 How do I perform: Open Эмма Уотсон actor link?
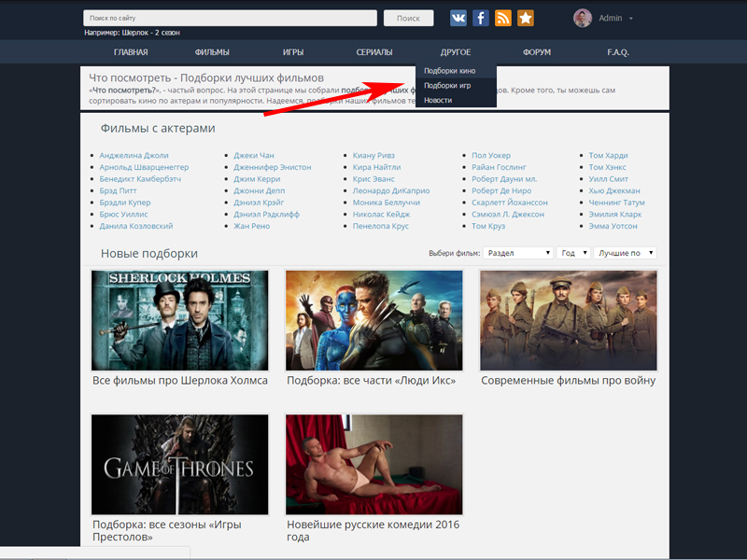coord(613,226)
